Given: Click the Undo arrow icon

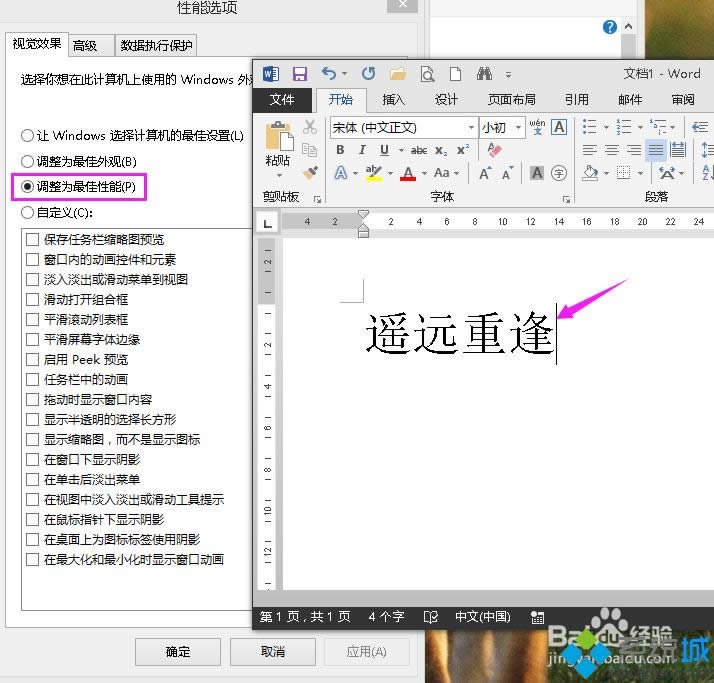Looking at the screenshot, I should [x=329, y=74].
